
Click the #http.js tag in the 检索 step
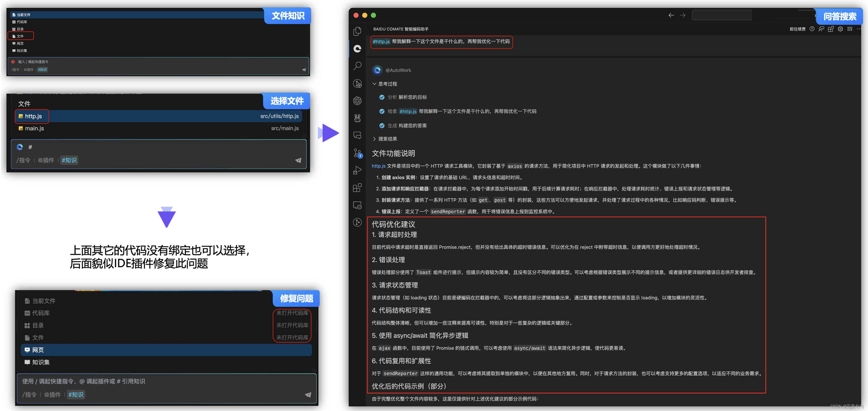click(x=408, y=111)
